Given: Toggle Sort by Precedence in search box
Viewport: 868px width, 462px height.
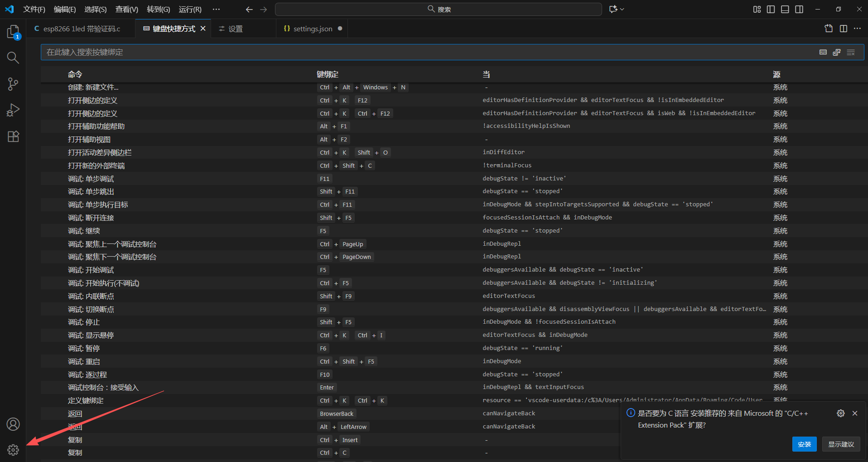Looking at the screenshot, I should [x=837, y=53].
